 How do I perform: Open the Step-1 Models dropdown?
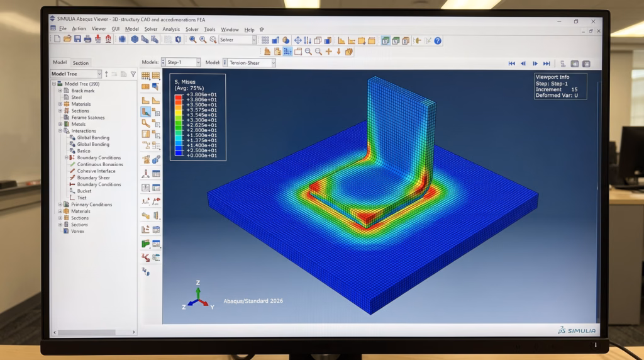tap(198, 62)
